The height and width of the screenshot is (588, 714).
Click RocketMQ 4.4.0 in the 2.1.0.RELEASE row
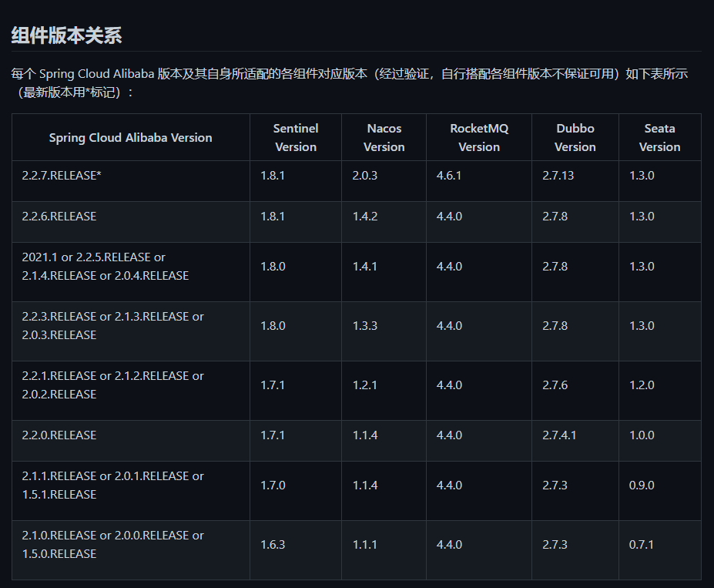tap(449, 544)
